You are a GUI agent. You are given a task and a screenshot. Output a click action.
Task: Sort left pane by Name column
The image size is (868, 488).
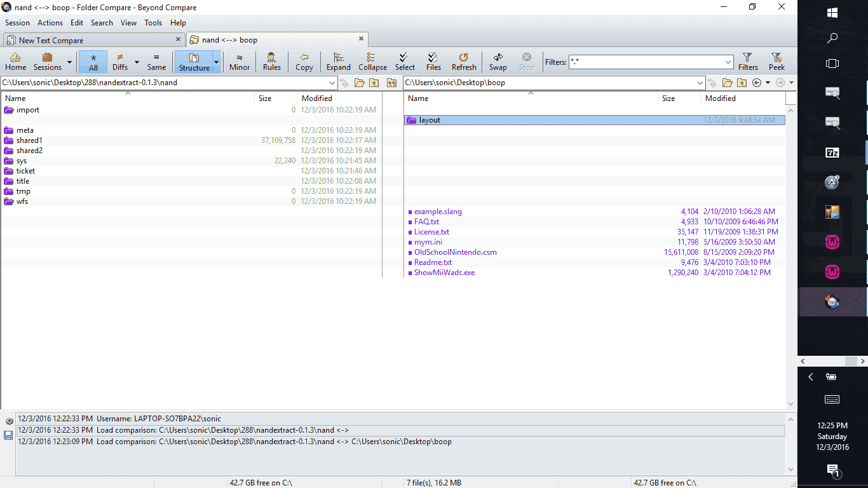pyautogui.click(x=128, y=98)
